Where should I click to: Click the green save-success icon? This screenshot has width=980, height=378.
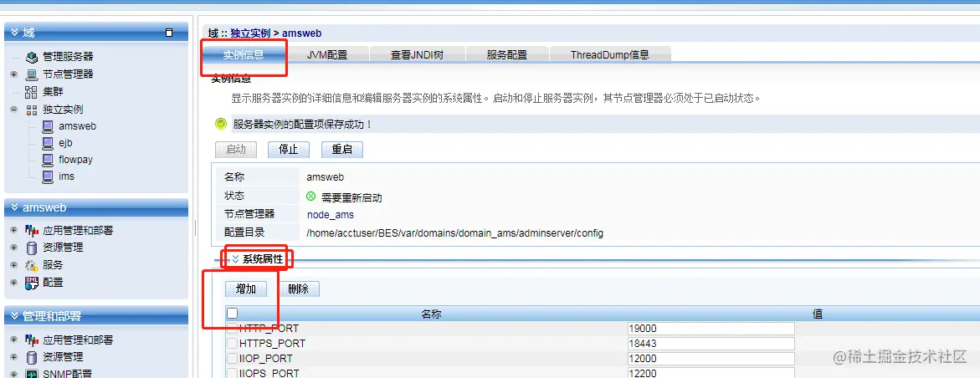pos(221,124)
